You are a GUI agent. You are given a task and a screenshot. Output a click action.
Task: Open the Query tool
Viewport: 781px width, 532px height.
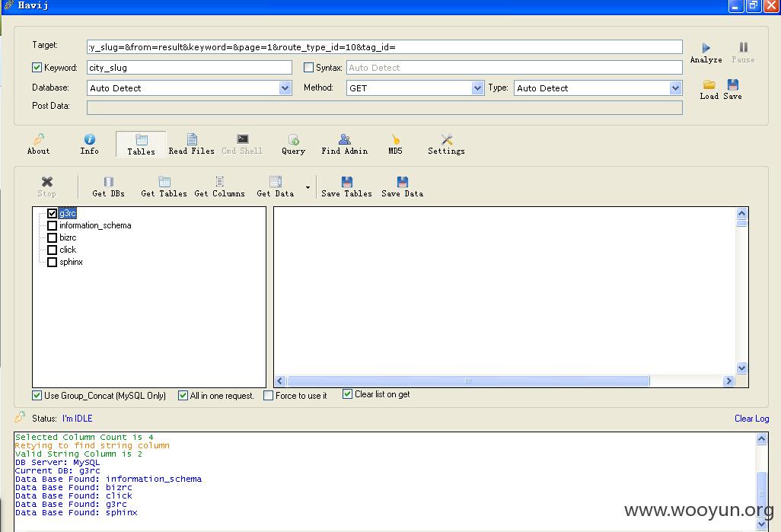tap(293, 145)
